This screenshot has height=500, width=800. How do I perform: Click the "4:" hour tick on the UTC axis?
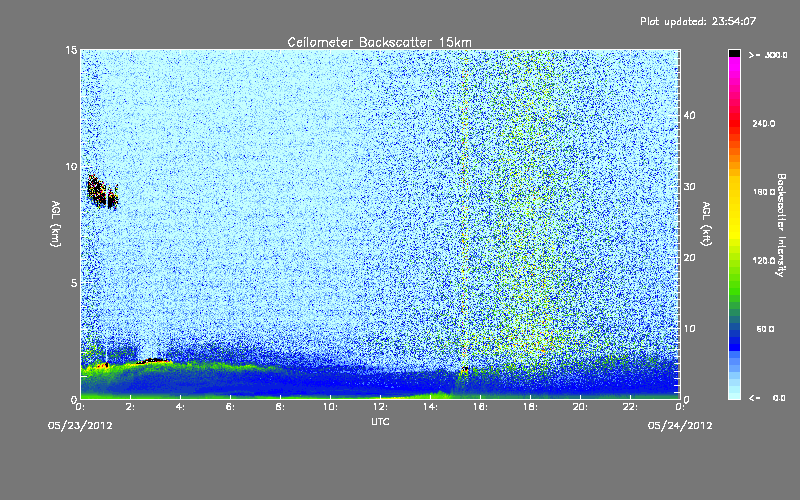tap(181, 407)
